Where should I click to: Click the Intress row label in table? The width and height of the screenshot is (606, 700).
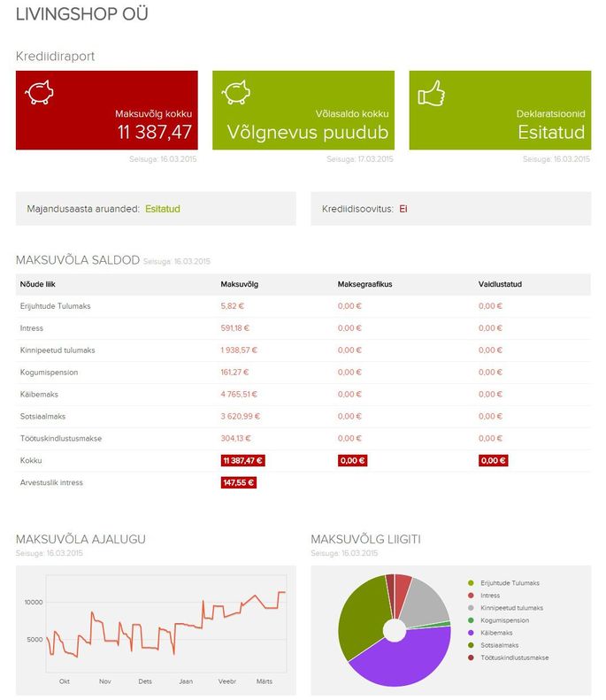tap(32, 328)
